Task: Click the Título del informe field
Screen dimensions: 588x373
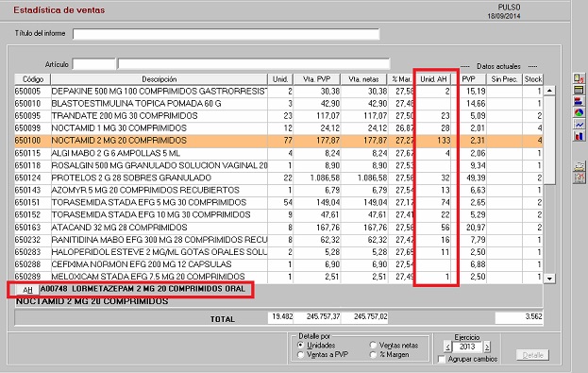Action: click(227, 34)
